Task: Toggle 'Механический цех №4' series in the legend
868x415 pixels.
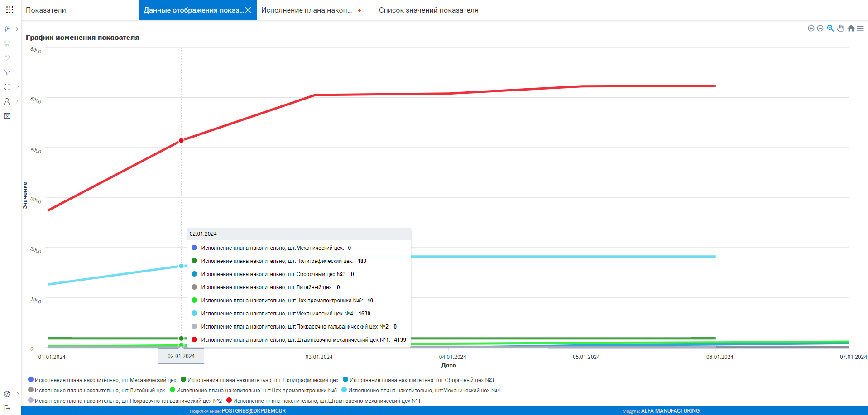Action: pos(421,391)
